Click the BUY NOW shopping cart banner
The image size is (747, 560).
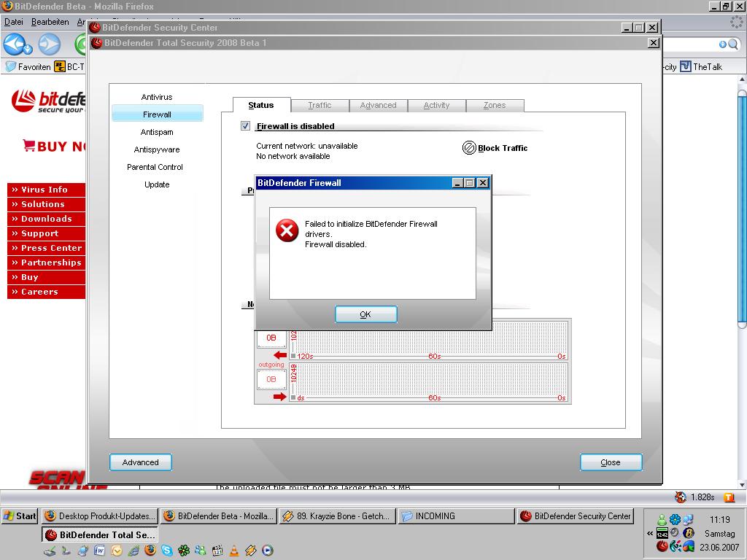pyautogui.click(x=54, y=146)
